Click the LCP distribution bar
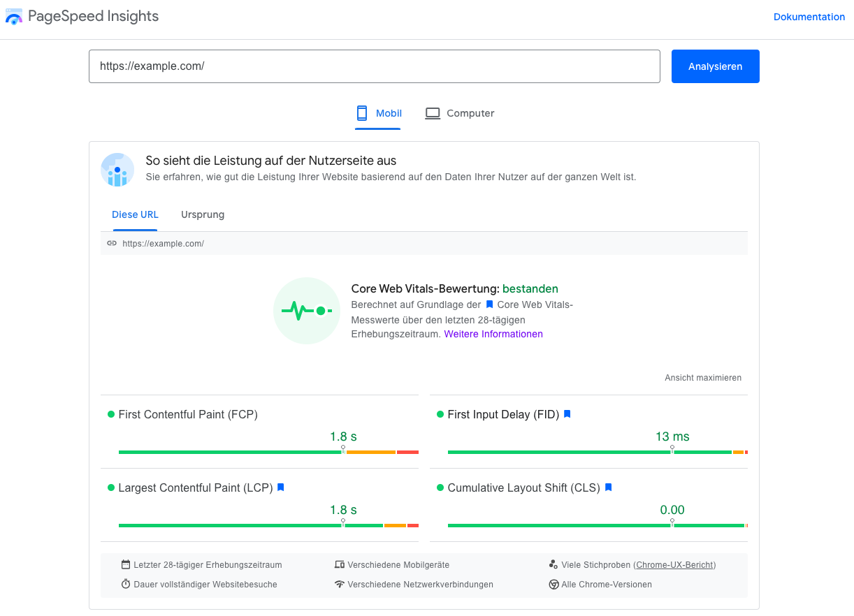 point(268,525)
